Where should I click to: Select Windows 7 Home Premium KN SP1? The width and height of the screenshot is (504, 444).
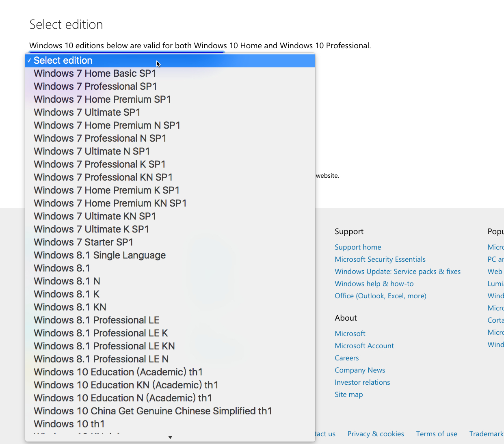pyautogui.click(x=170, y=203)
